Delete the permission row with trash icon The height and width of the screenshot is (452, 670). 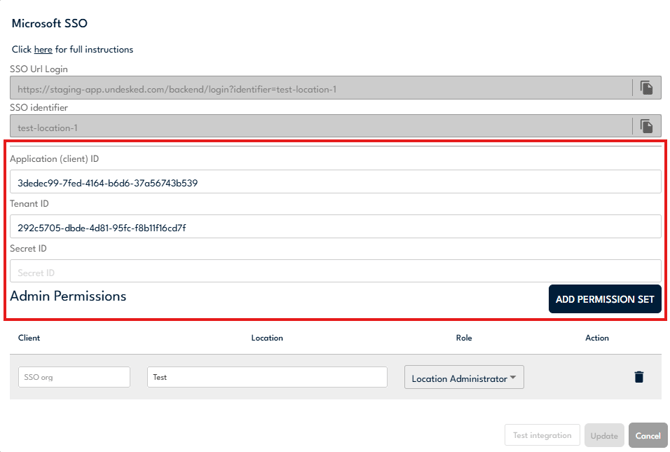[x=638, y=377]
